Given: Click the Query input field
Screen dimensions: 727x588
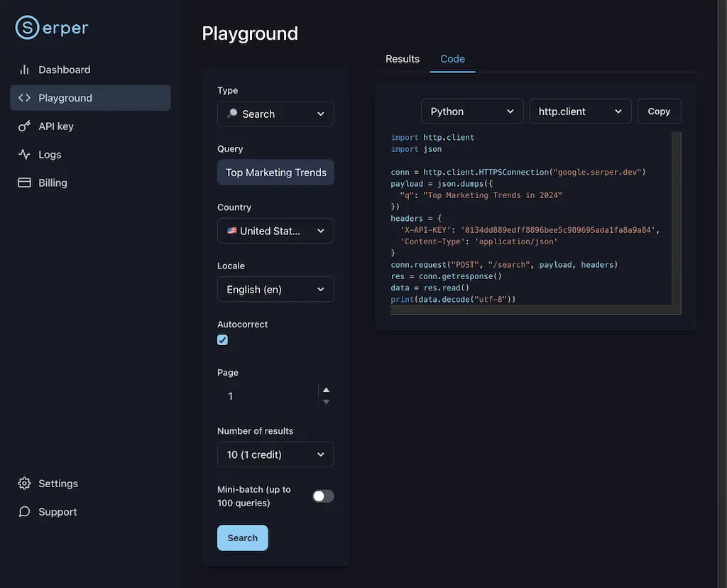Looking at the screenshot, I should (275, 173).
